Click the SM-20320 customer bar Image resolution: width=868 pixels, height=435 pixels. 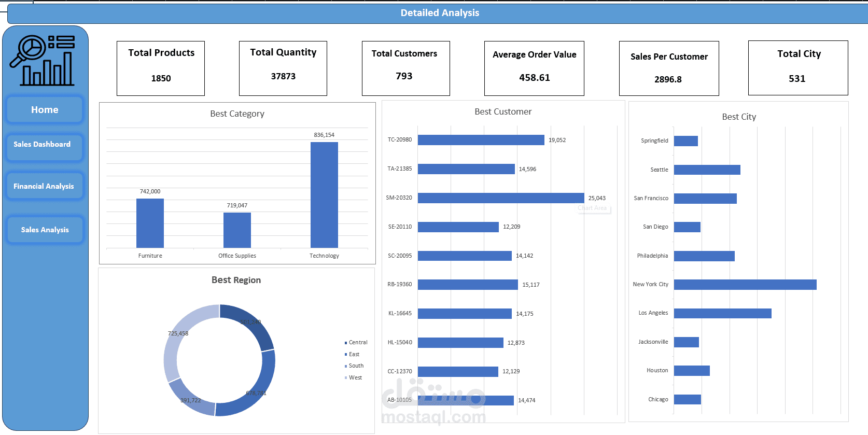point(501,198)
